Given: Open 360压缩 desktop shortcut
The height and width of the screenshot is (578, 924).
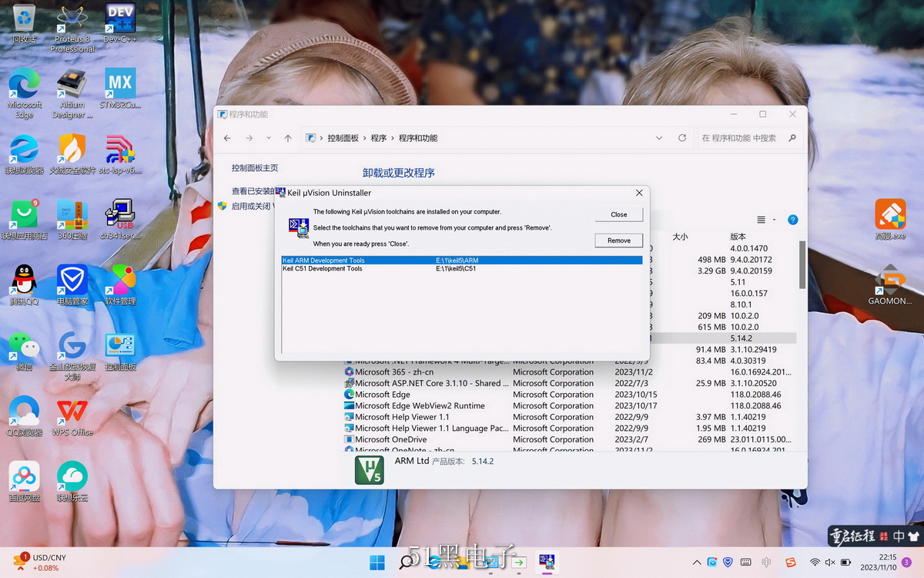Looking at the screenshot, I should [72, 220].
